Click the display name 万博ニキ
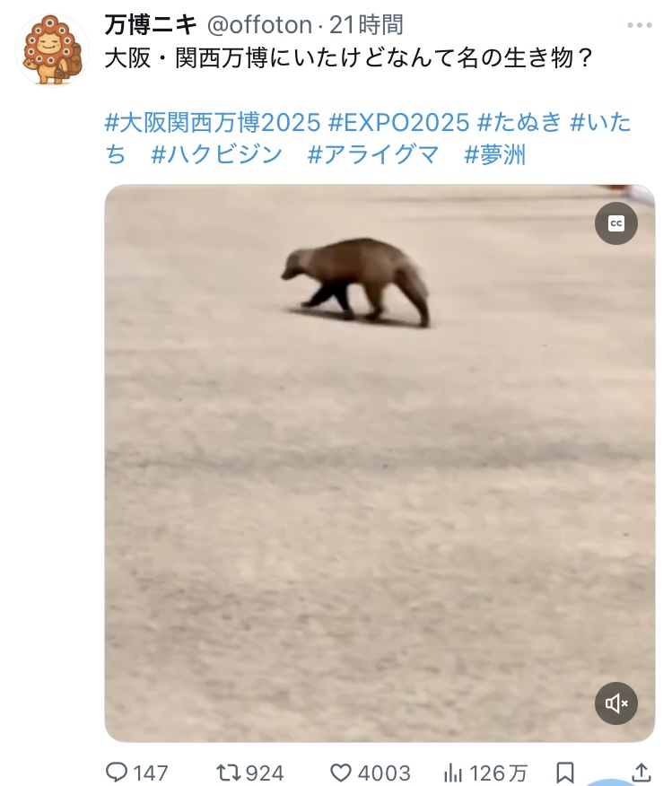672x786 pixels. (151, 25)
